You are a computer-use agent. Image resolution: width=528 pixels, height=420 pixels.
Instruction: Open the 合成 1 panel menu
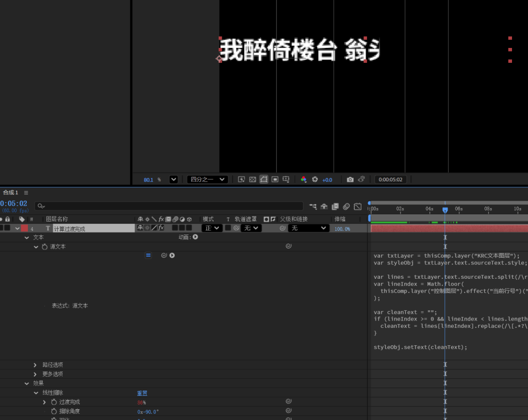26,193
